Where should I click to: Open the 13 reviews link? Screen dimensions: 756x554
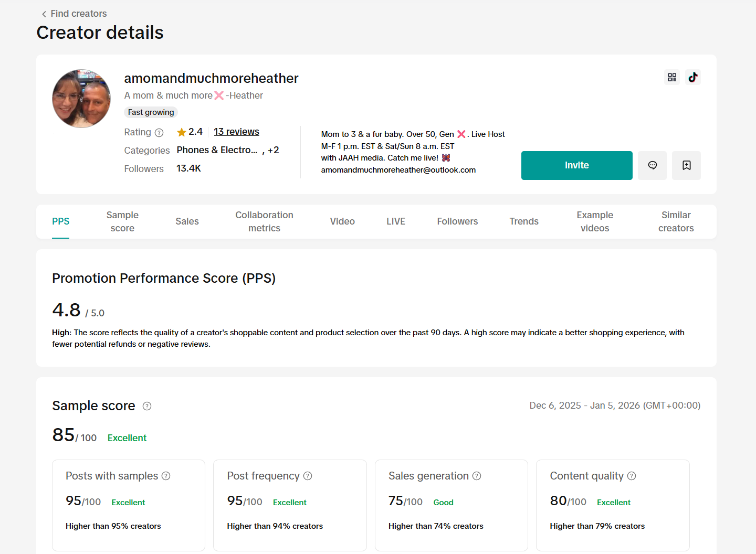coord(236,132)
